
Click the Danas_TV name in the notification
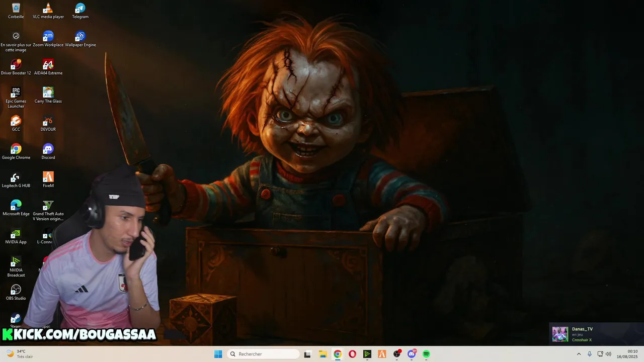(582, 329)
